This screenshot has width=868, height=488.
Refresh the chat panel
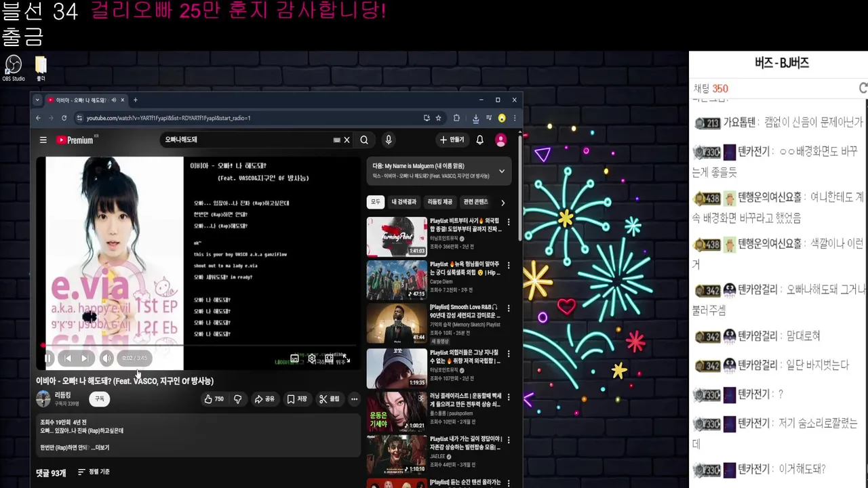point(863,88)
